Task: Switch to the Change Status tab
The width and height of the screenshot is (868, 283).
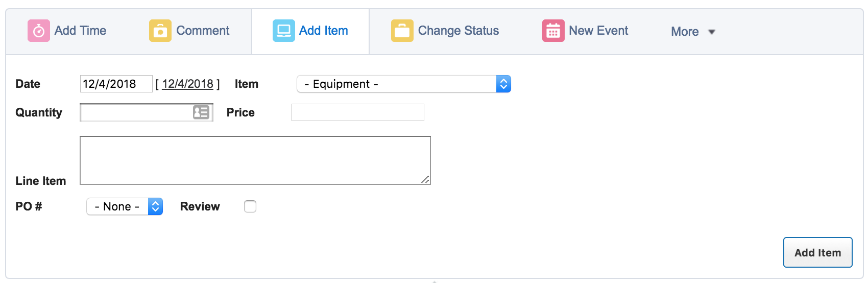Action: (458, 31)
